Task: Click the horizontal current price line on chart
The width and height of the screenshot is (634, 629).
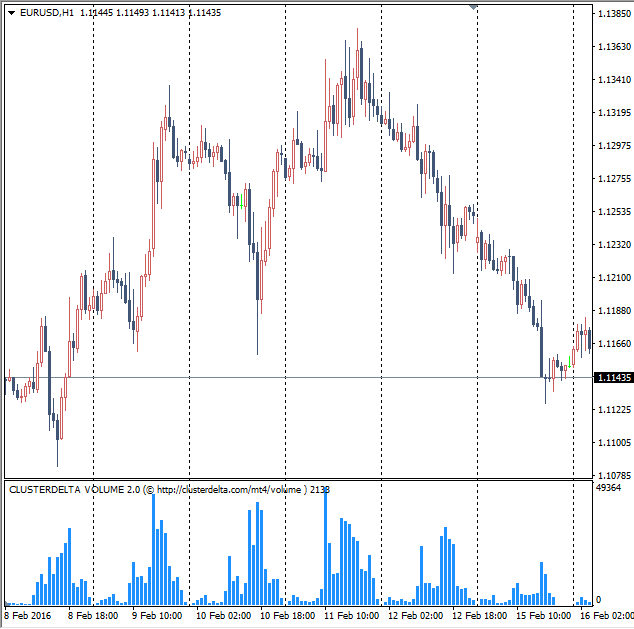Action: click(x=298, y=378)
